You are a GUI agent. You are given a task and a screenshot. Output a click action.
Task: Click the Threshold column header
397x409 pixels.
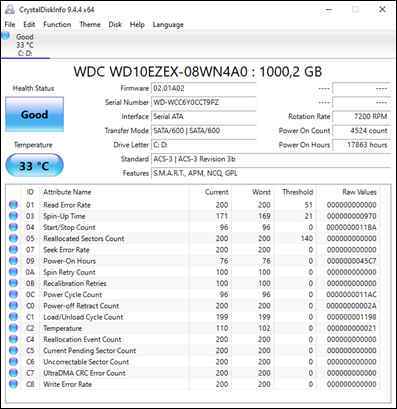tap(297, 192)
